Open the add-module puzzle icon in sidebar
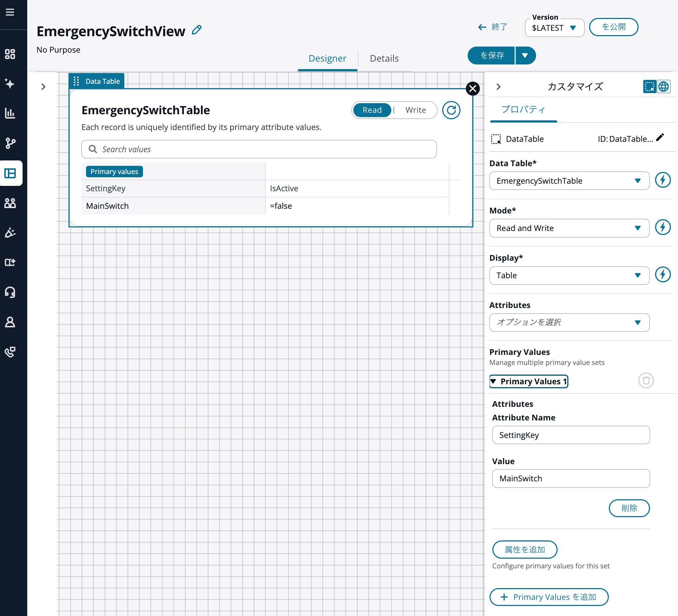The height and width of the screenshot is (616, 678). coord(10,263)
